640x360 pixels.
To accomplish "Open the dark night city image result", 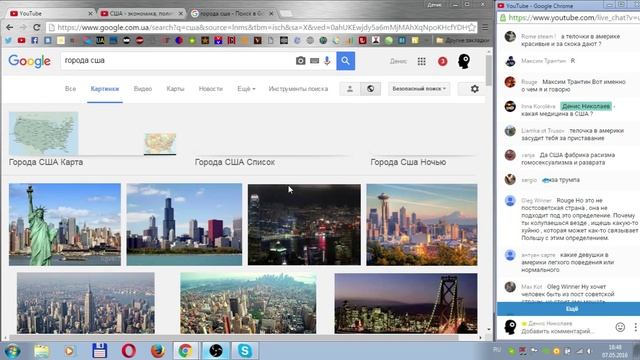I will pyautogui.click(x=304, y=224).
